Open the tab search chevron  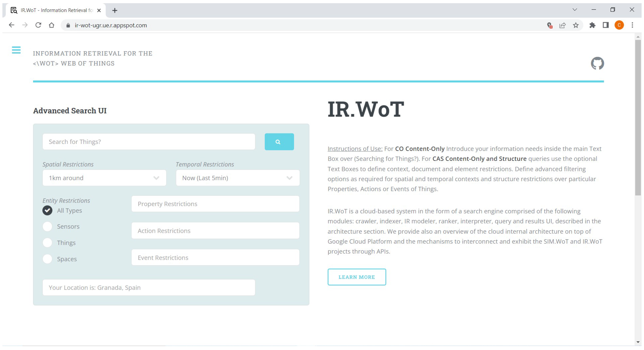(x=574, y=10)
